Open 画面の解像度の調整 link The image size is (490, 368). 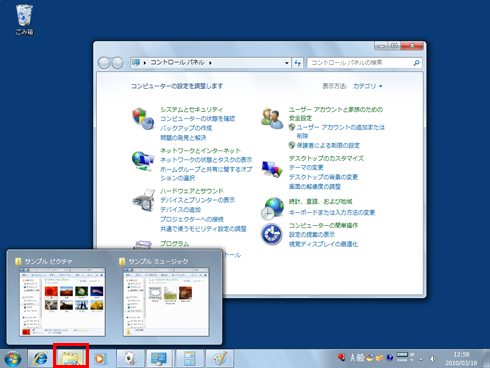315,186
